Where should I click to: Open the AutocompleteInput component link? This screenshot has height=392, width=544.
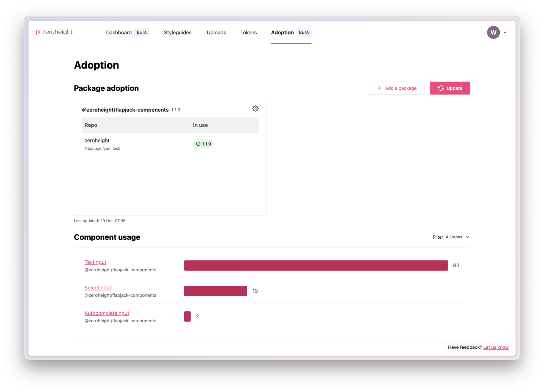pyautogui.click(x=107, y=313)
